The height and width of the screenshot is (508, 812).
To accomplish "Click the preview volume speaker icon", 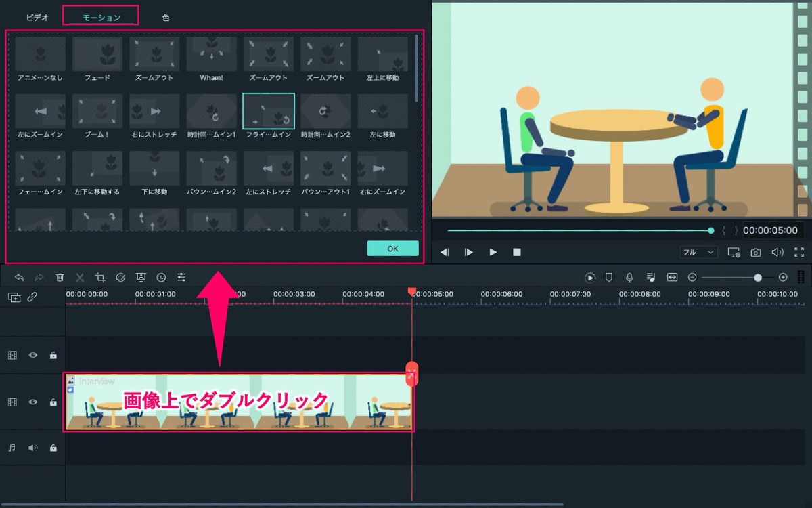I will pos(777,252).
